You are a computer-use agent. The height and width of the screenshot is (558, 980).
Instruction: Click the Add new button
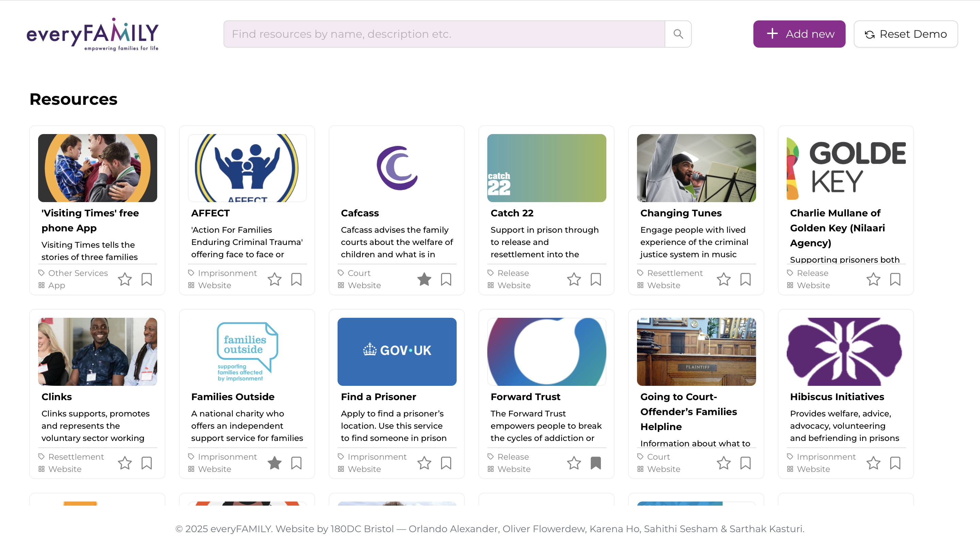(x=799, y=34)
